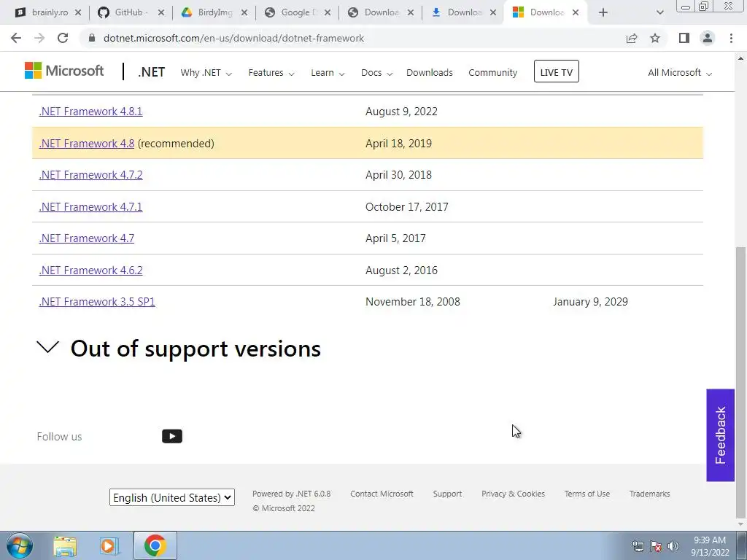Image resolution: width=747 pixels, height=560 pixels.
Task: View site information via the lock icon
Action: point(92,38)
